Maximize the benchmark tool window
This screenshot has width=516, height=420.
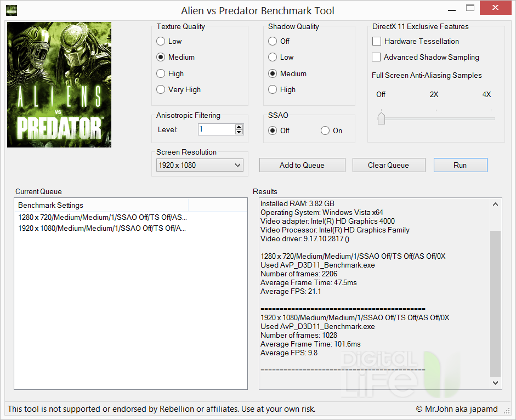click(470, 8)
